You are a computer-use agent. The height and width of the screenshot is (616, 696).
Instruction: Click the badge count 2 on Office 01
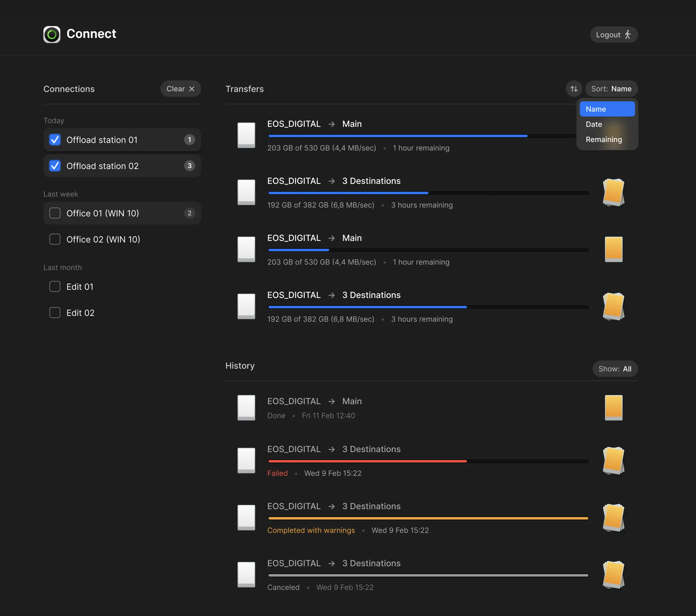coord(189,213)
